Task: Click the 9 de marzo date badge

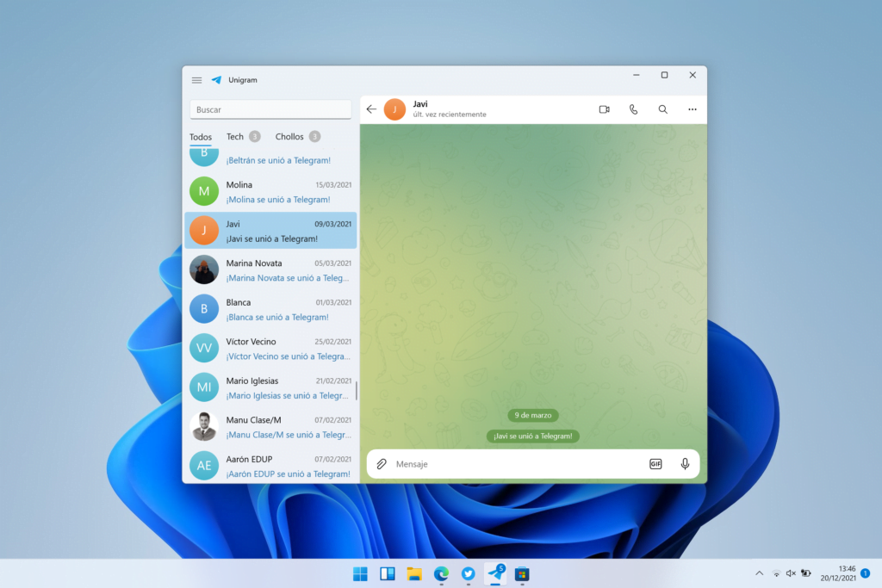Action: pos(533,414)
